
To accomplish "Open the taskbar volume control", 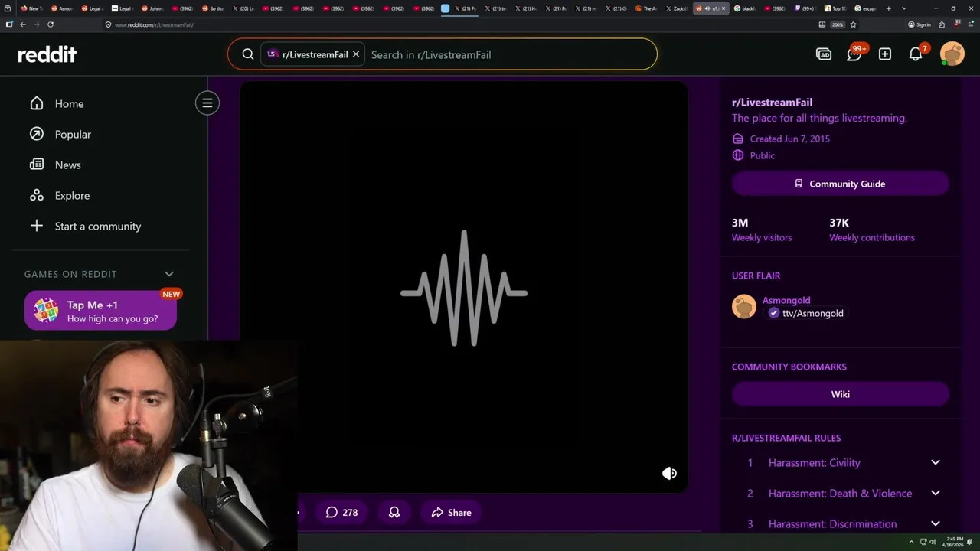I will coord(933,542).
